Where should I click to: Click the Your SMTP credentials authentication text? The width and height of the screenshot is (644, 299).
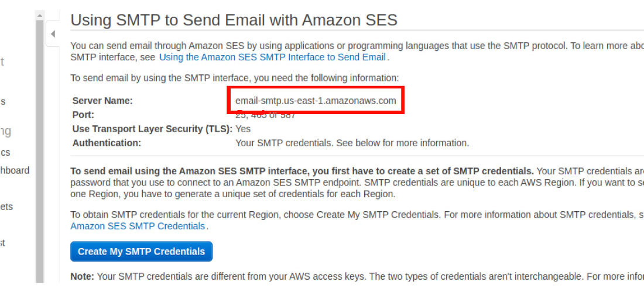click(x=352, y=143)
